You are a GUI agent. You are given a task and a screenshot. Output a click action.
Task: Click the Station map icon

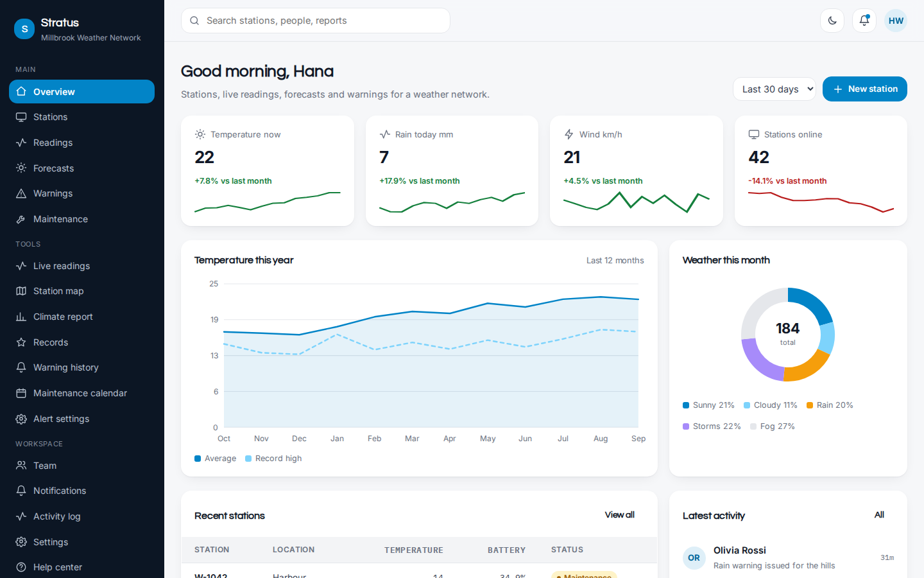[21, 291]
